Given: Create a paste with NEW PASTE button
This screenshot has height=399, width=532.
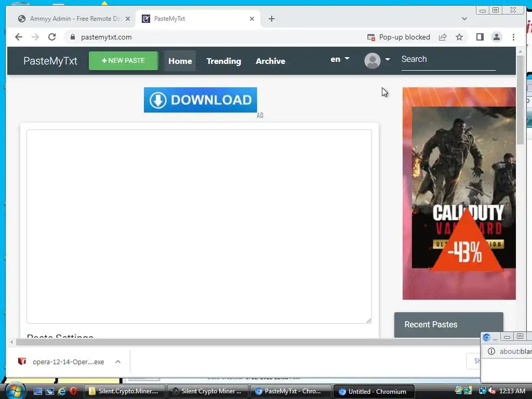Looking at the screenshot, I should click(123, 61).
